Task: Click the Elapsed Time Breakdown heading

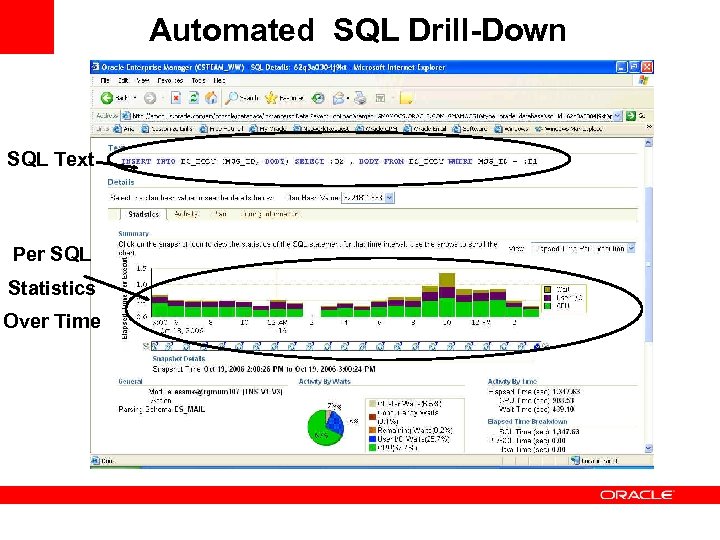Action: point(527,422)
